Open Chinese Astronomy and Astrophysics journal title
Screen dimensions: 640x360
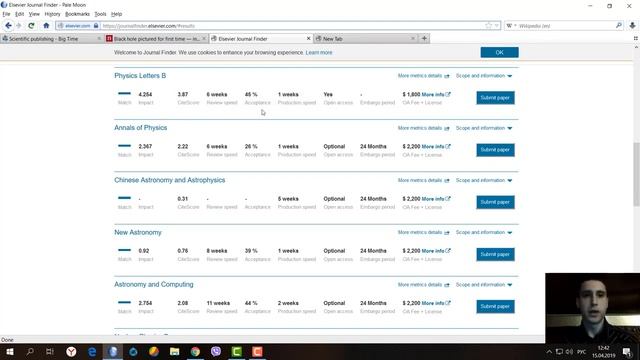[169, 180]
